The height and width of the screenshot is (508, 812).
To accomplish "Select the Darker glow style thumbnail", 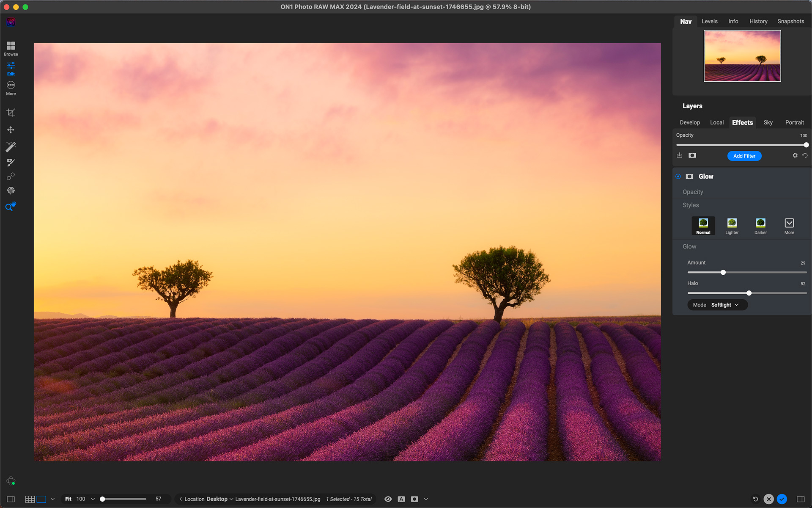I will [760, 224].
